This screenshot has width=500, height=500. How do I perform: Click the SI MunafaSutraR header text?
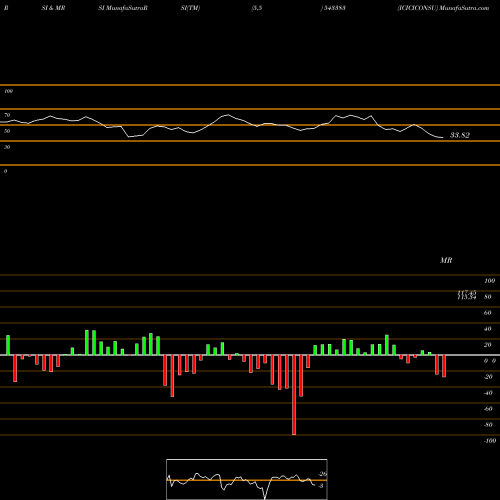pyautogui.click(x=123, y=8)
